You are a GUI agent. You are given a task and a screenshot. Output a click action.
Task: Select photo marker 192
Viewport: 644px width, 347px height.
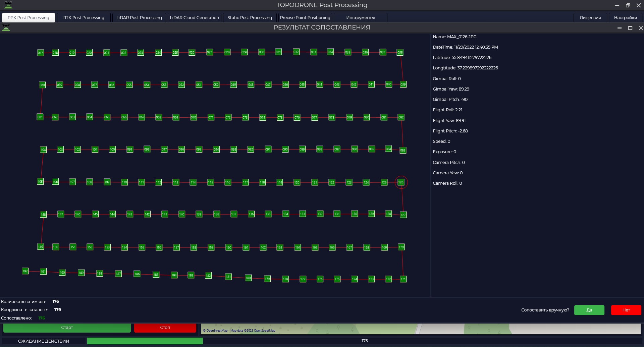click(x=25, y=271)
